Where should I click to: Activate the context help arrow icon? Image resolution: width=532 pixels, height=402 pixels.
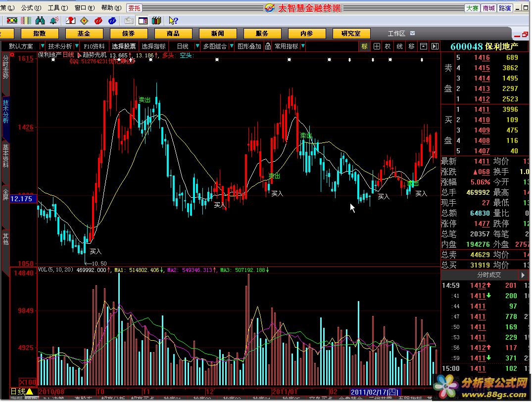[173, 21]
